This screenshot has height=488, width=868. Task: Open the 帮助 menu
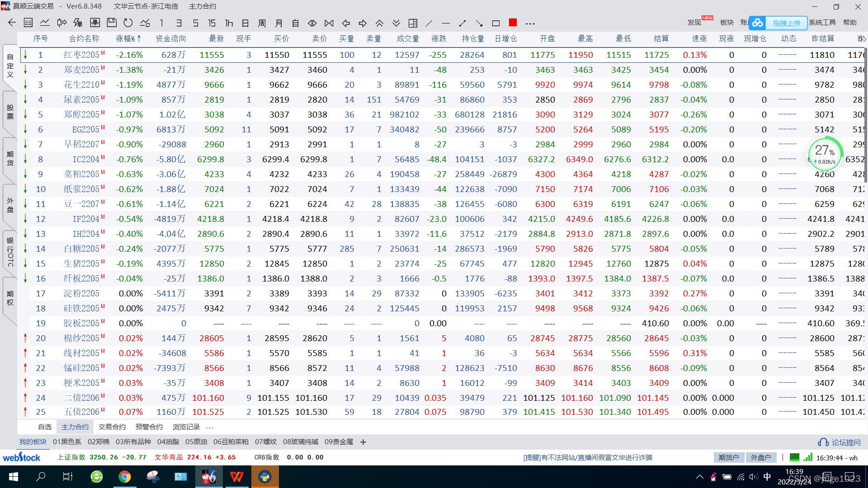click(850, 23)
